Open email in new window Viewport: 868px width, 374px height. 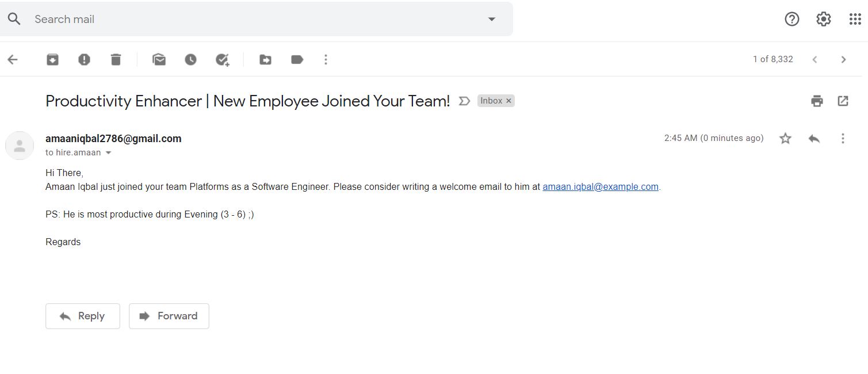[843, 101]
